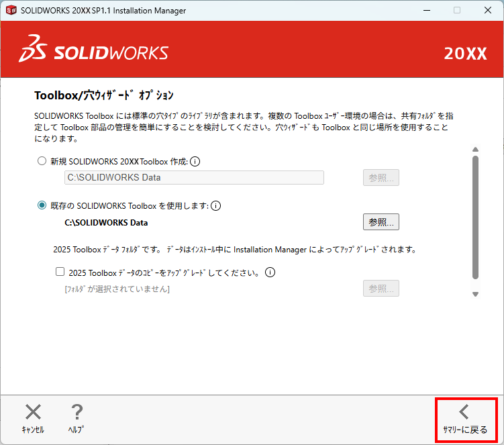Click the scrollbar up arrow
The height and width of the screenshot is (445, 504).
click(x=475, y=150)
